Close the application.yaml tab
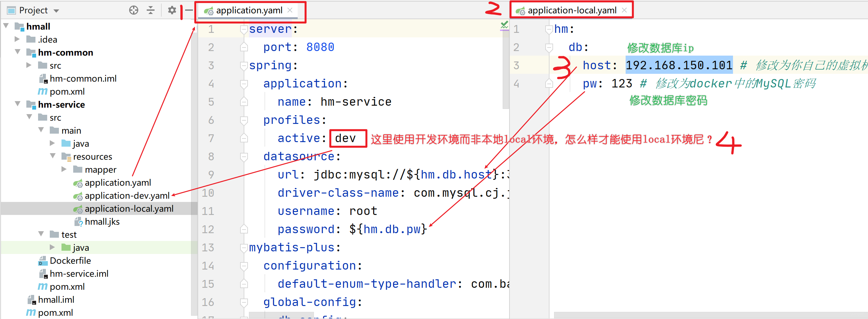Image resolution: width=868 pixels, height=319 pixels. [x=290, y=10]
